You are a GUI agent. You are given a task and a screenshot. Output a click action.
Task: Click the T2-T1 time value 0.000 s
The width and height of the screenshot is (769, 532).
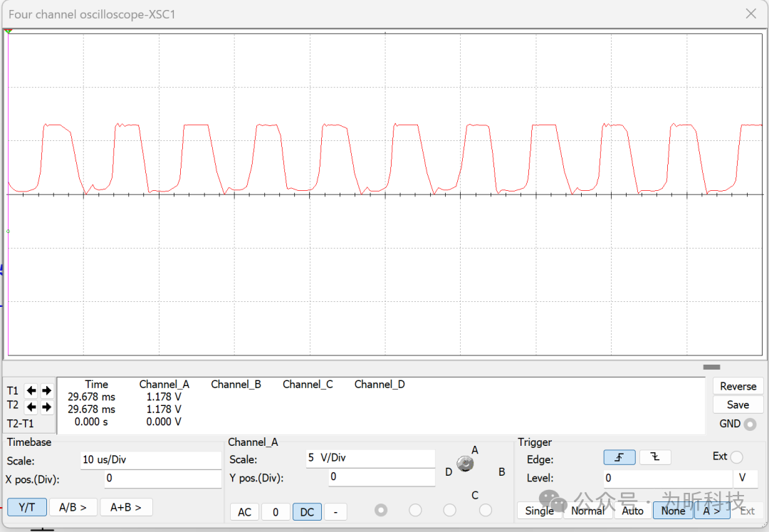91,422
